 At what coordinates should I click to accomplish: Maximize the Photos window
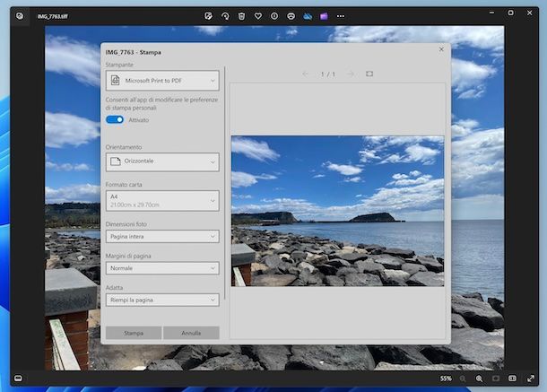coord(510,13)
